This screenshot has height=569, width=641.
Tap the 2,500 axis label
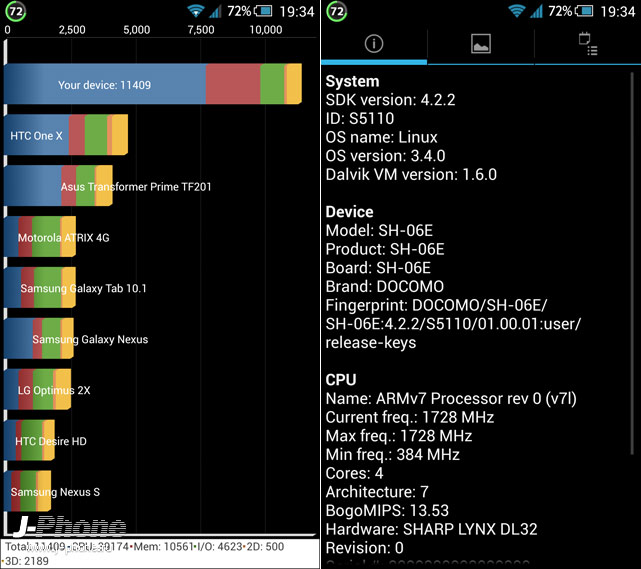coord(72,30)
